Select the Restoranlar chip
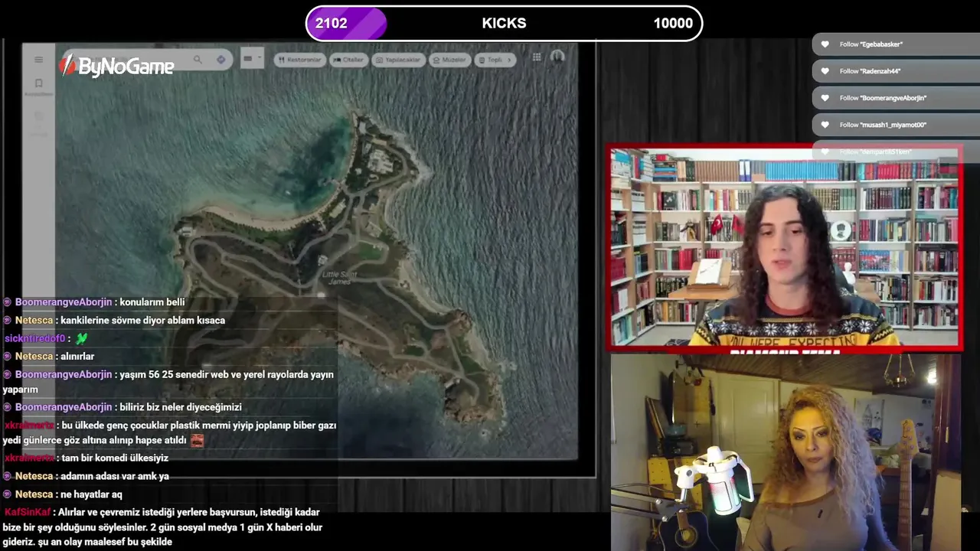Viewport: 980px width, 551px height. pyautogui.click(x=299, y=60)
